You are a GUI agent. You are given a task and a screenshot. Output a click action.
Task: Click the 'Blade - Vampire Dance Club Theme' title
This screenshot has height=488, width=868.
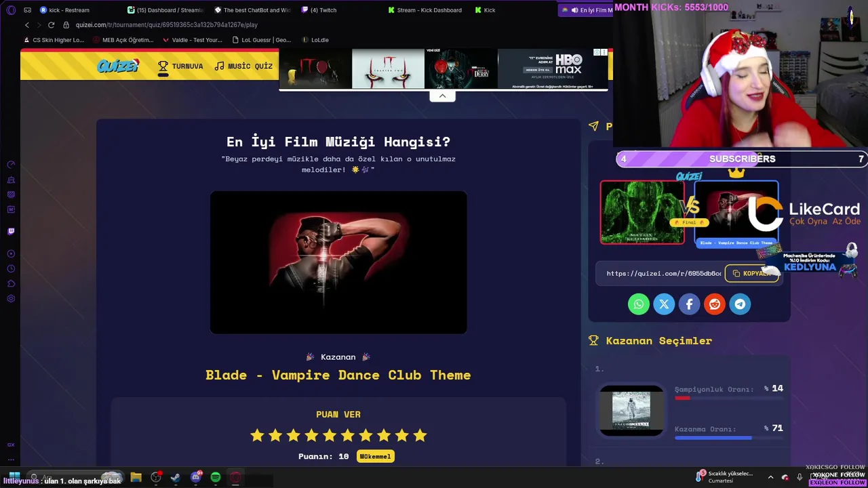338,375
